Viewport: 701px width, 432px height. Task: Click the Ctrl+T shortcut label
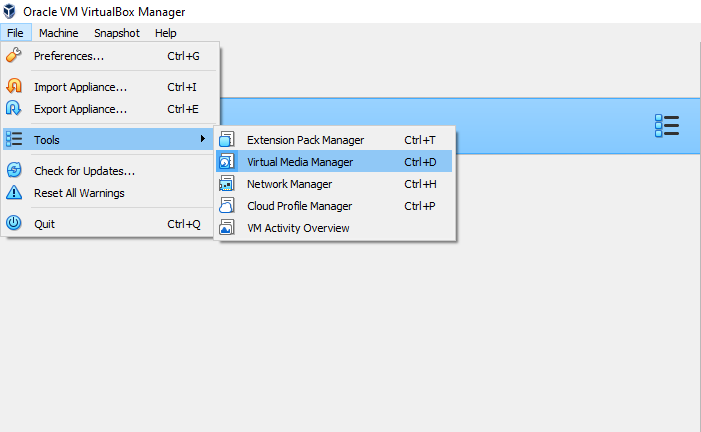420,140
